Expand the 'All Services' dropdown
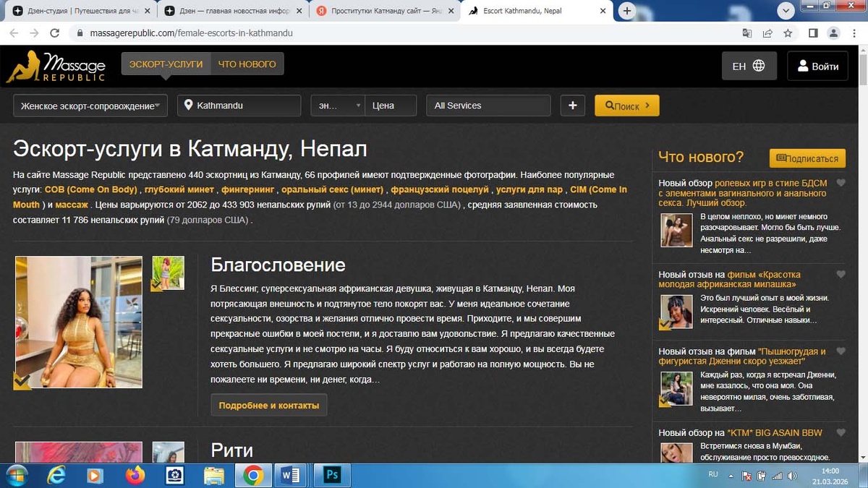The height and width of the screenshot is (488, 868). 488,105
